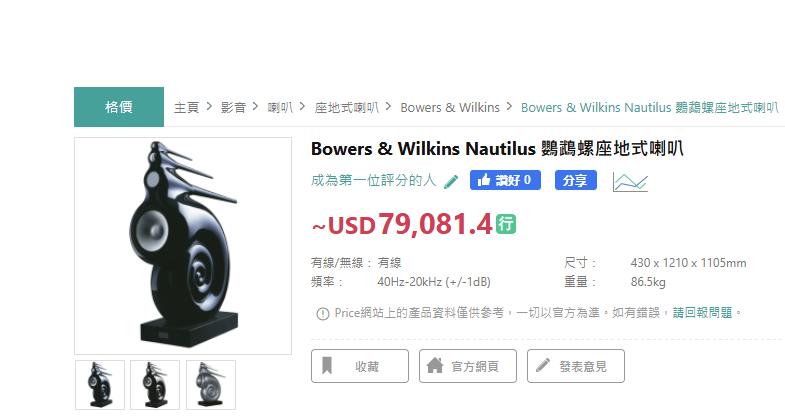Open the 格價 tab
This screenshot has width=785, height=417.
(x=119, y=107)
